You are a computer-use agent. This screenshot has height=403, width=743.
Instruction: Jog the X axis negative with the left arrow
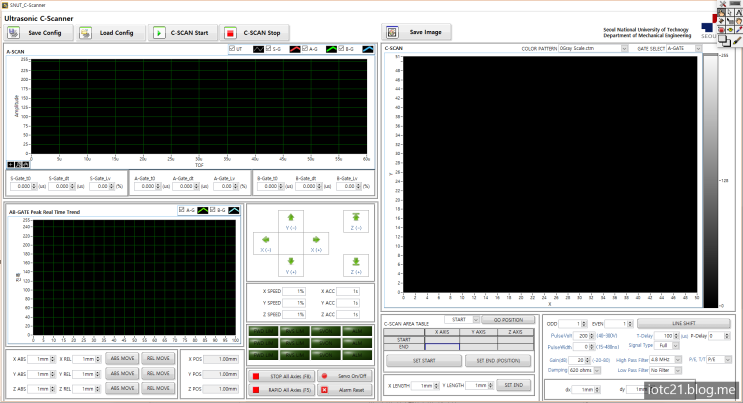[266, 239]
